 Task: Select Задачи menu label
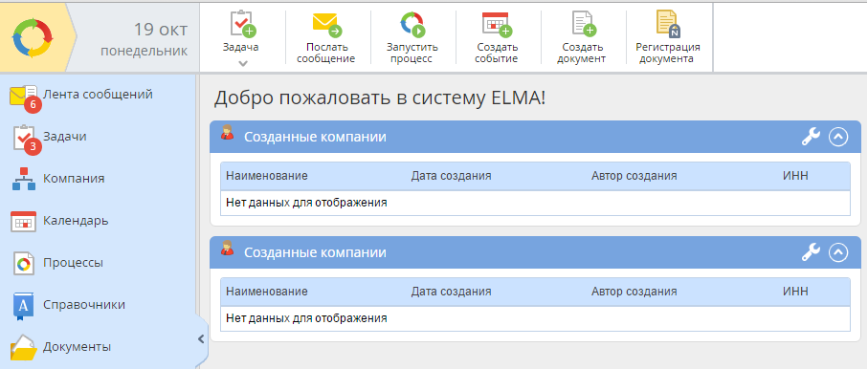point(65,136)
